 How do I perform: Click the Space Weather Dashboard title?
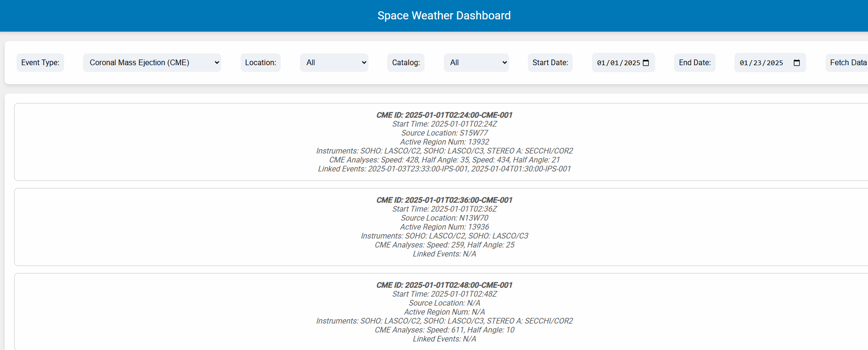444,16
